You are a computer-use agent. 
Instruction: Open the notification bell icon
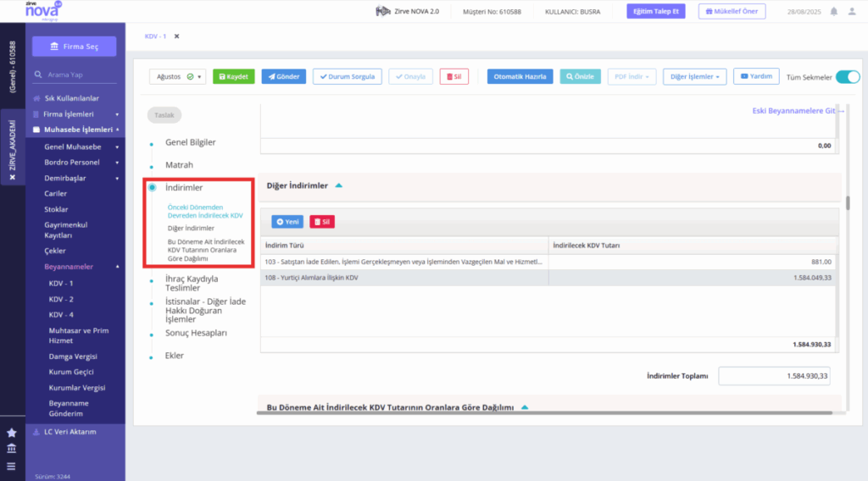coord(834,12)
